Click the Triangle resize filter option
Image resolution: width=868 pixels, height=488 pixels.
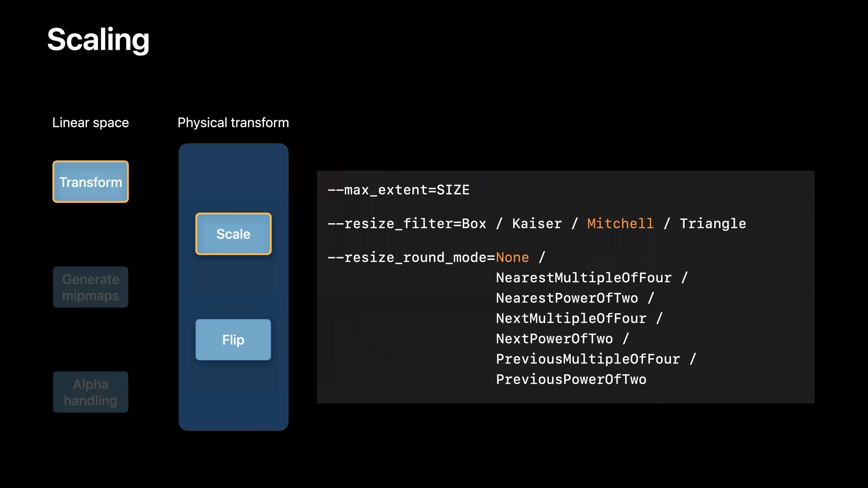click(x=712, y=223)
